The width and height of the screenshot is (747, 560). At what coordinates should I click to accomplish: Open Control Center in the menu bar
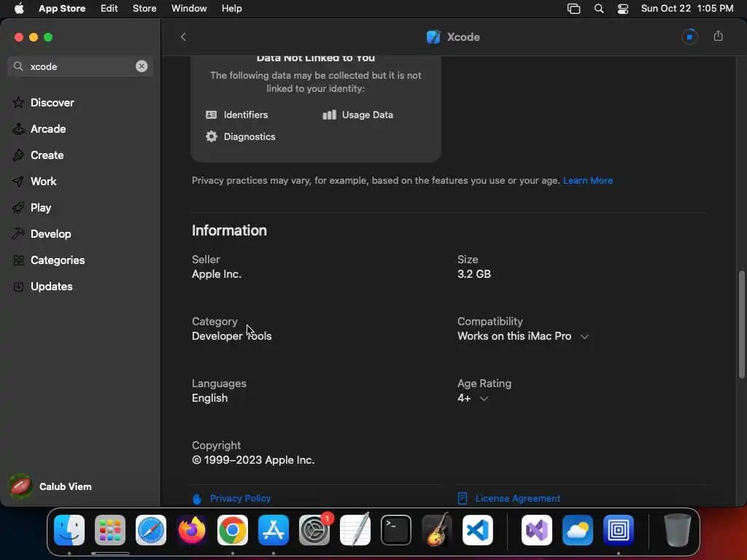pyautogui.click(x=623, y=9)
